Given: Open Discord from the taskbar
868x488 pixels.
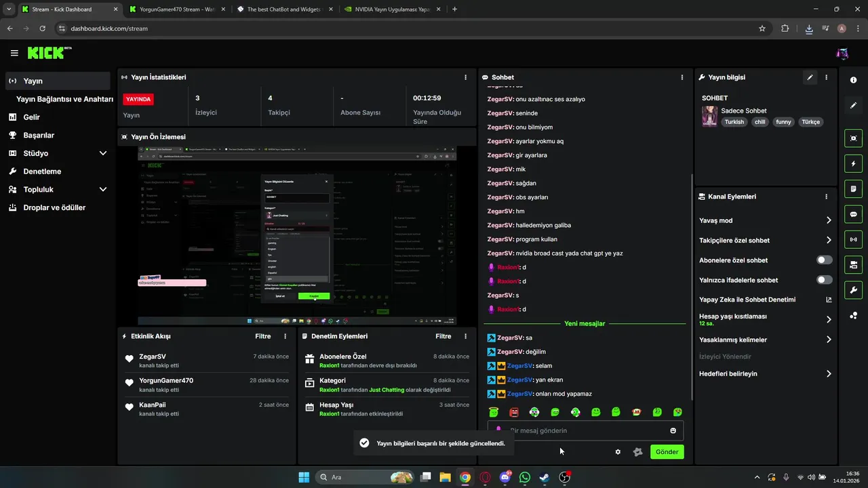Looking at the screenshot, I should (505, 477).
